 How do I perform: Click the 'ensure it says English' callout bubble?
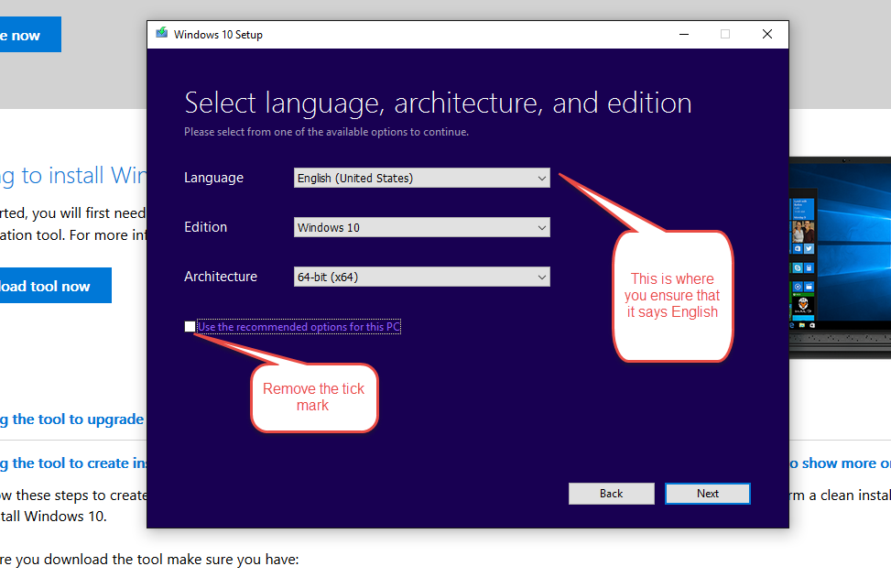coord(672,295)
